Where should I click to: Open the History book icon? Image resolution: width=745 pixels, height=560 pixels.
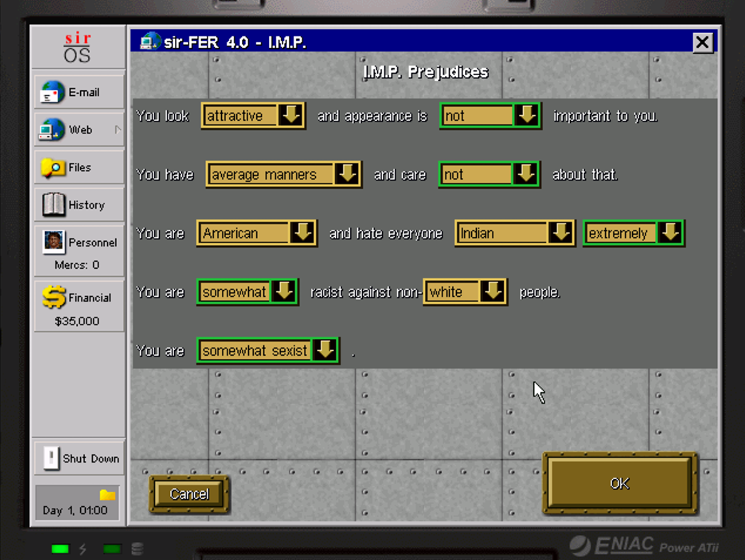pos(53,205)
